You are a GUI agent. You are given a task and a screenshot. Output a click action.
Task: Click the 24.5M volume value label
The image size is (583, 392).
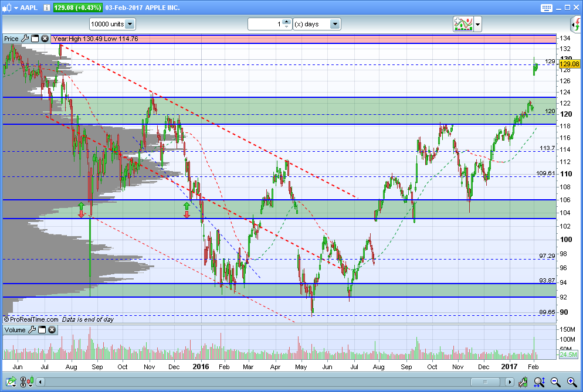click(568, 354)
